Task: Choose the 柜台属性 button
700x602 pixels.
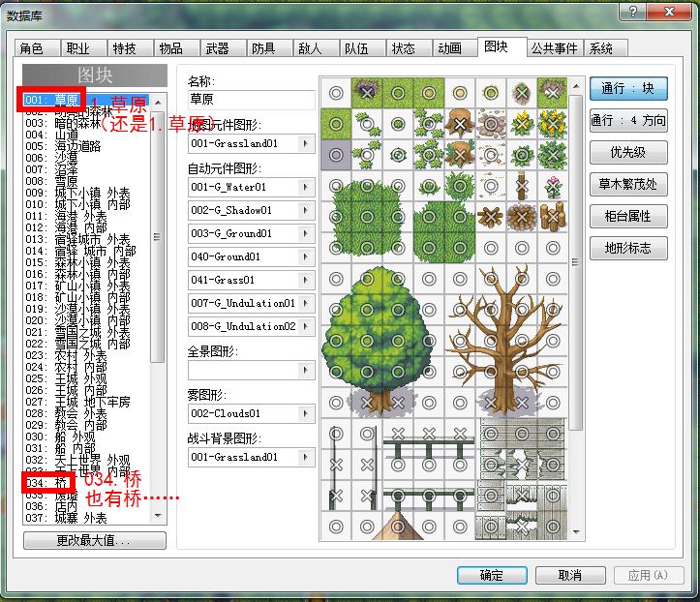Action: (x=628, y=217)
